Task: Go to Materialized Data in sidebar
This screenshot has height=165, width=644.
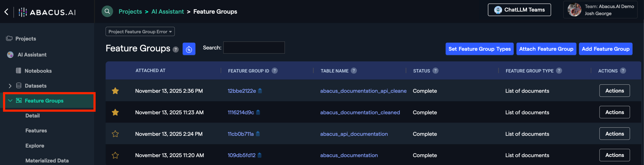Action: pos(47,161)
